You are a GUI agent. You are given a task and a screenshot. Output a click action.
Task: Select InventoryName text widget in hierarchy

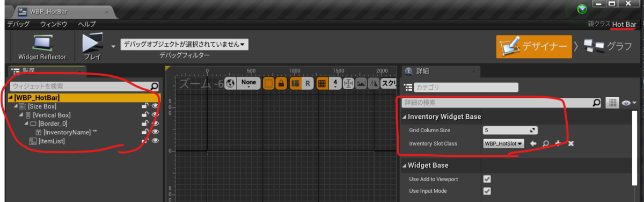(70, 132)
